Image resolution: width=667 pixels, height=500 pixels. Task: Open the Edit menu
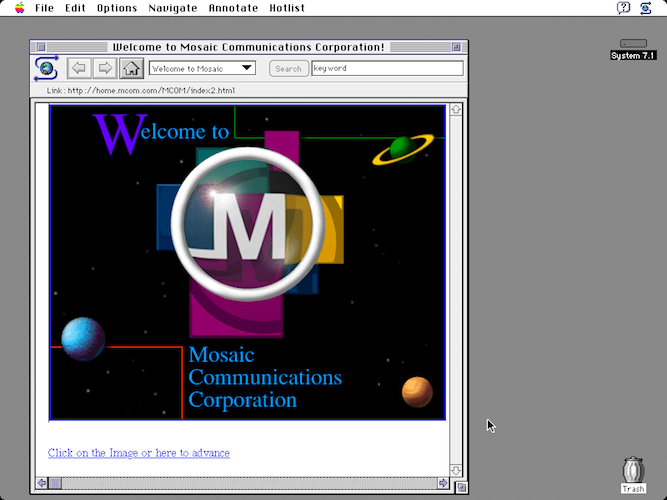point(75,8)
